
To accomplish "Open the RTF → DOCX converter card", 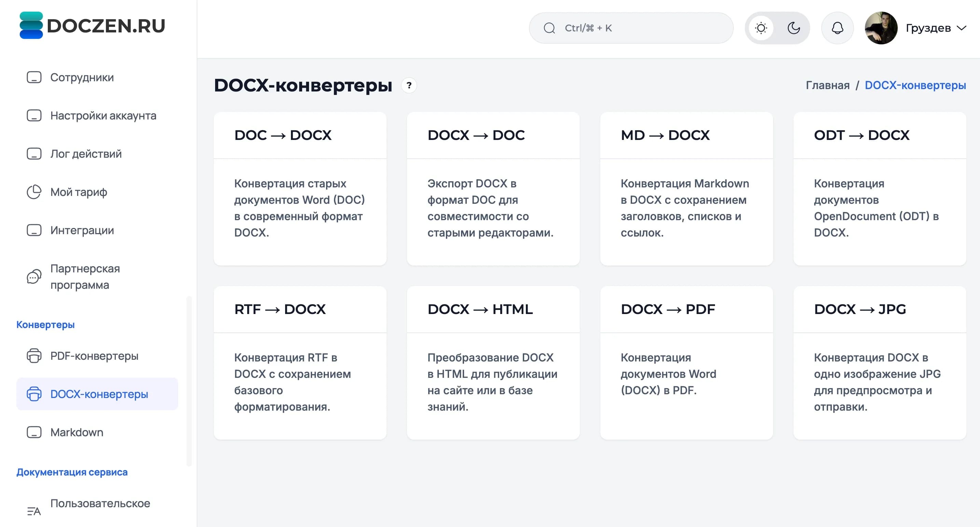I will point(300,363).
